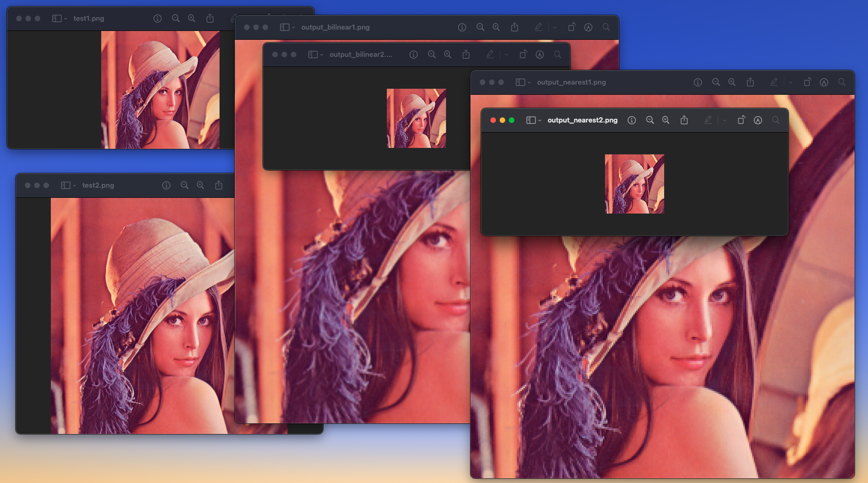The height and width of the screenshot is (483, 868).
Task: Show markup toolbar in output_nearest2.png window
Action: [x=758, y=120]
